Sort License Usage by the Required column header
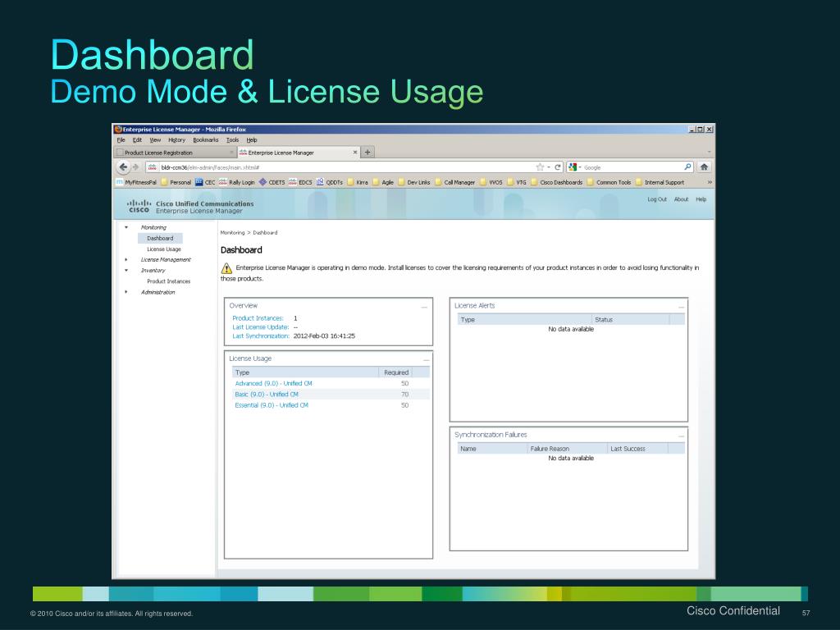The height and width of the screenshot is (630, 840). point(396,372)
